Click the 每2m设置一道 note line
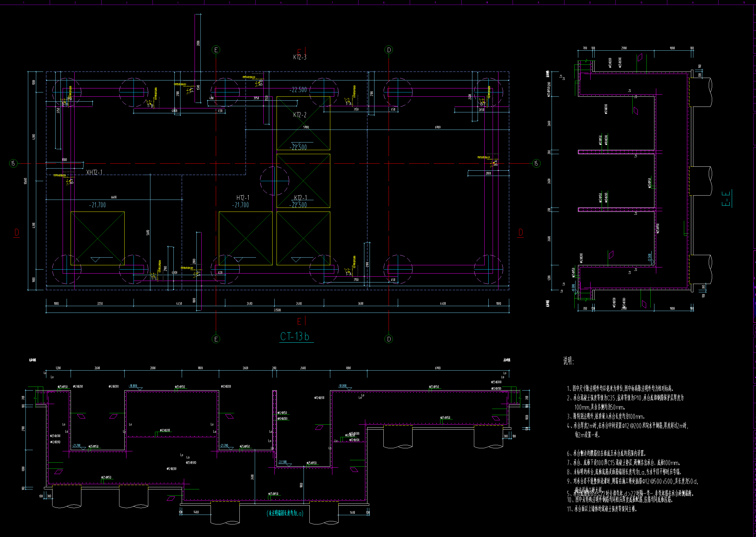 point(587,435)
